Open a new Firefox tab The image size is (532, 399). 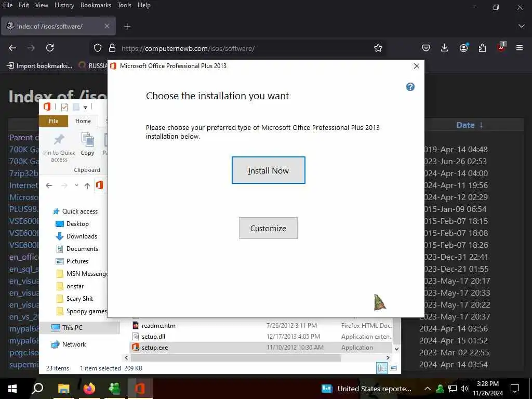(x=127, y=26)
